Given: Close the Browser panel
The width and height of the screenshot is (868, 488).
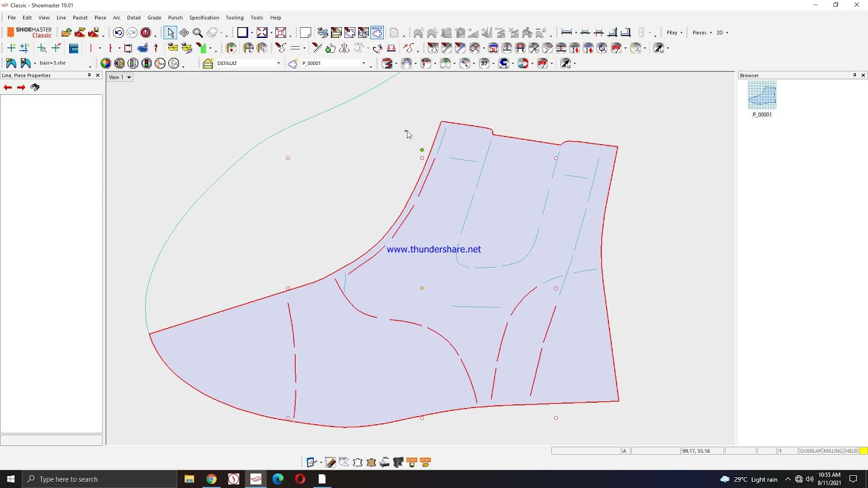Looking at the screenshot, I should (863, 75).
